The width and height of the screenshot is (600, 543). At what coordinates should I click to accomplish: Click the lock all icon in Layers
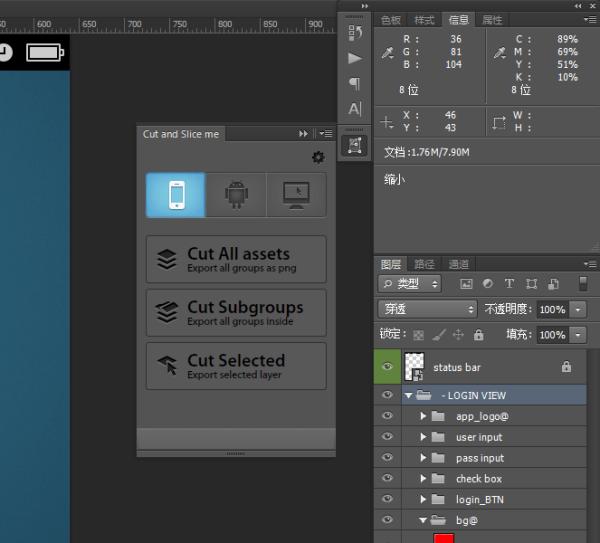pyautogui.click(x=478, y=335)
